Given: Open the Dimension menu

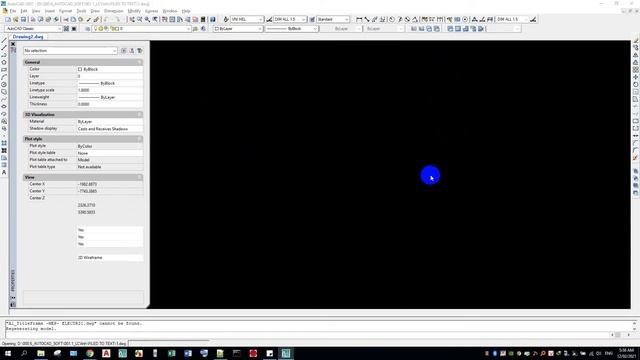Looking at the screenshot, I should coord(113,11).
